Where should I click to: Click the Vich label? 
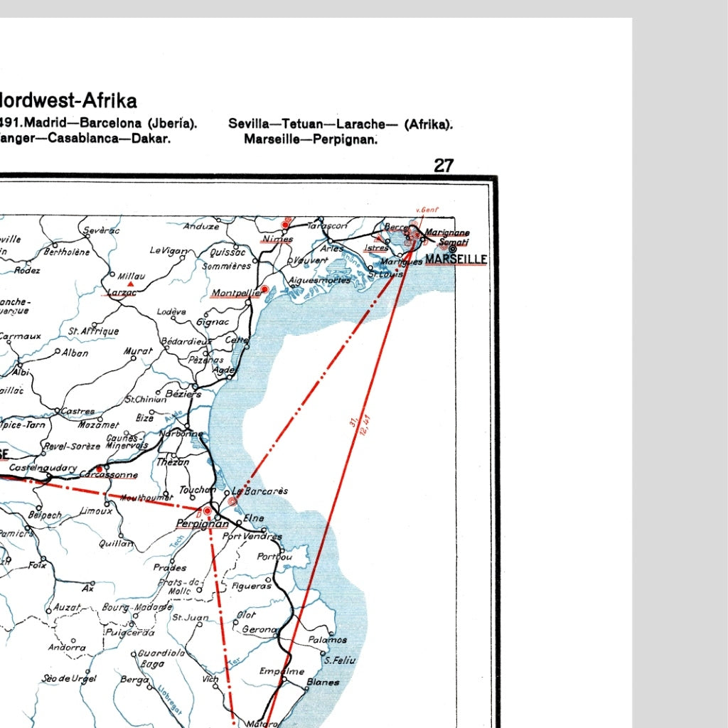tap(210, 679)
